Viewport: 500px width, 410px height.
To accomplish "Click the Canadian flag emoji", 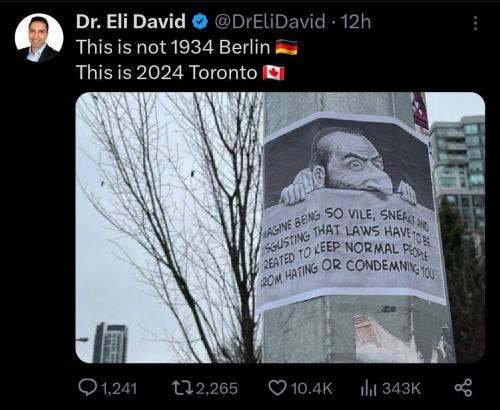I will [x=273, y=73].
